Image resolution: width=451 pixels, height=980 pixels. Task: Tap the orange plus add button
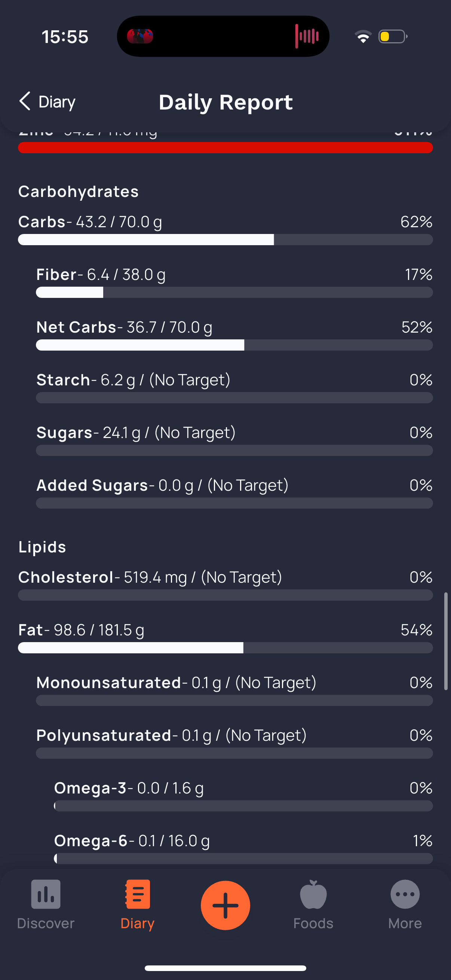[225, 905]
